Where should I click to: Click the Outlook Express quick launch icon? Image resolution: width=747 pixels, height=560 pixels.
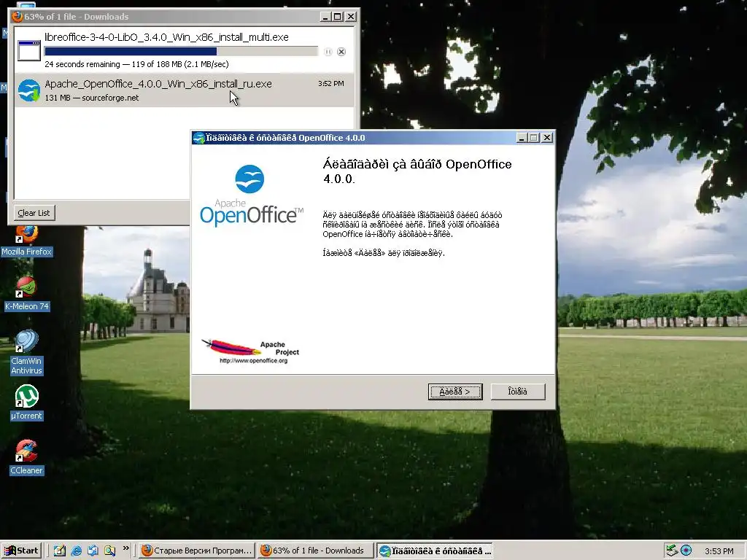pyautogui.click(x=93, y=551)
